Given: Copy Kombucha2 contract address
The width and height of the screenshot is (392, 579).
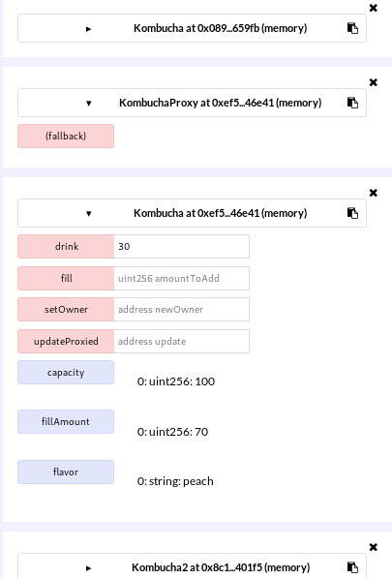Looking at the screenshot, I should (x=352, y=567).
